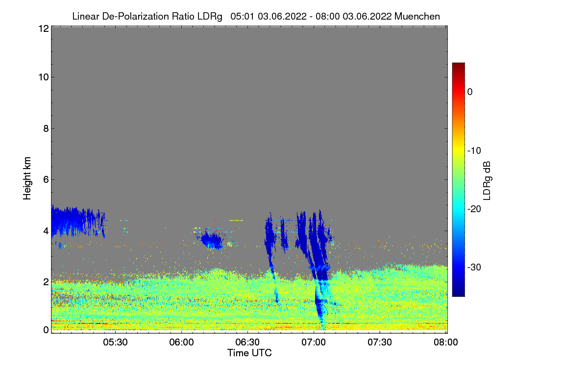Click the height axis value 2
This screenshot has height=392, width=588.
(x=45, y=282)
